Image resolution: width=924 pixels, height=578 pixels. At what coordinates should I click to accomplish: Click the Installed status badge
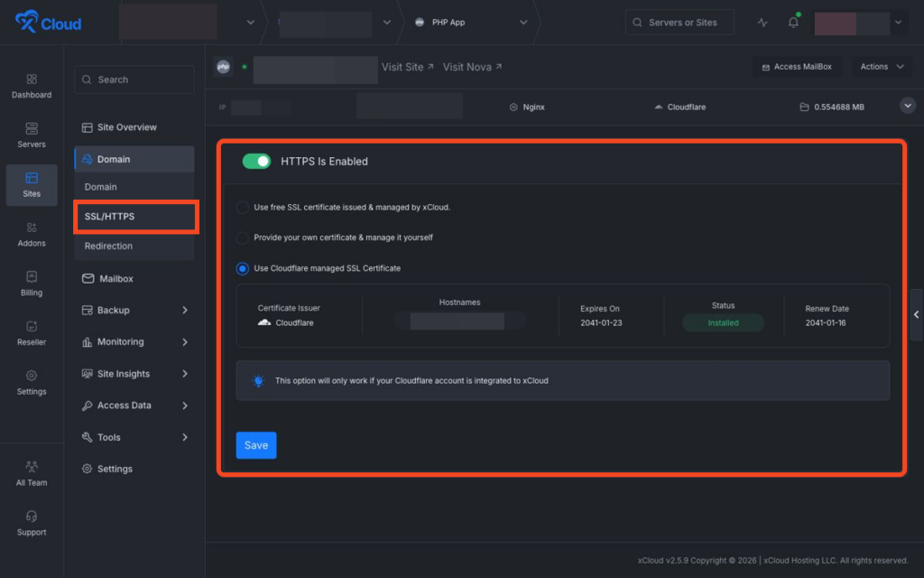723,322
